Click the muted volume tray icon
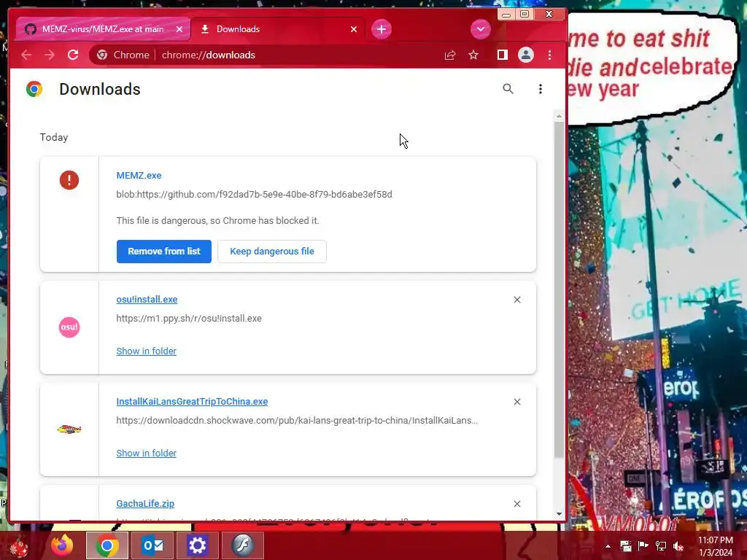Image resolution: width=747 pixels, height=560 pixels. point(678,546)
